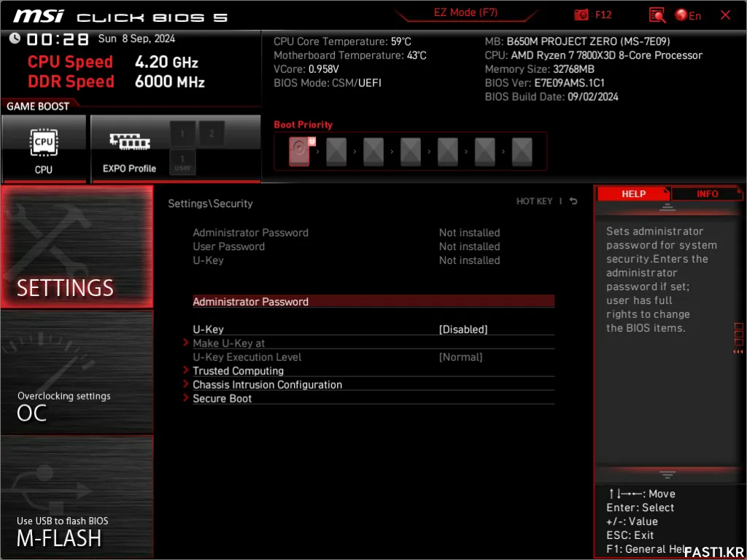Select the highlighted Administrator Password entry
Screen dimensions: 747x560
(x=373, y=301)
